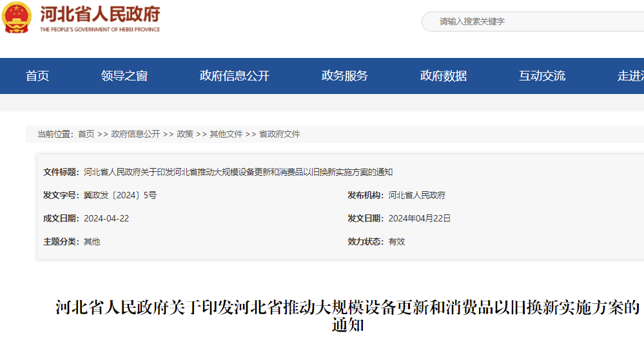Click the 成文日期 value 2024-04-22
644x338 pixels.
point(106,218)
